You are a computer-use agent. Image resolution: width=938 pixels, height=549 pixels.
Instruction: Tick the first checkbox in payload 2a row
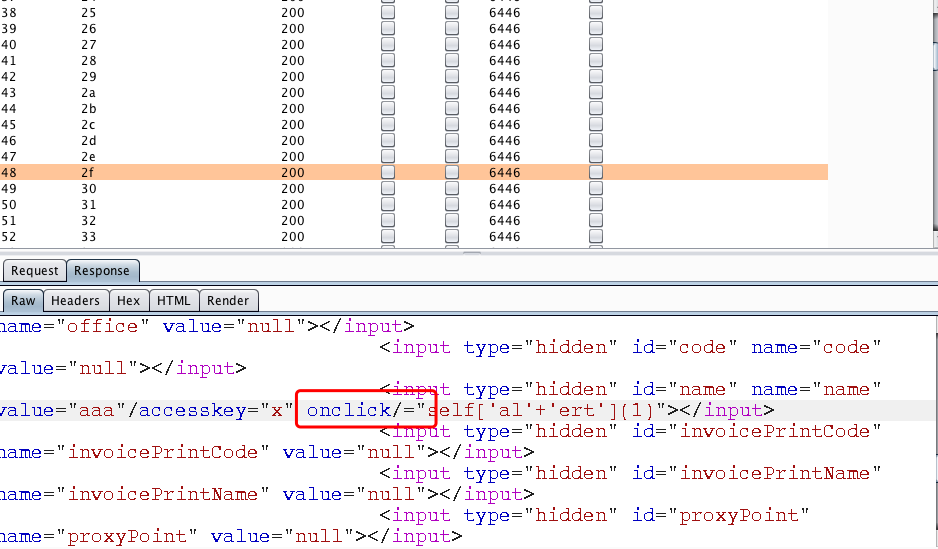(388, 93)
